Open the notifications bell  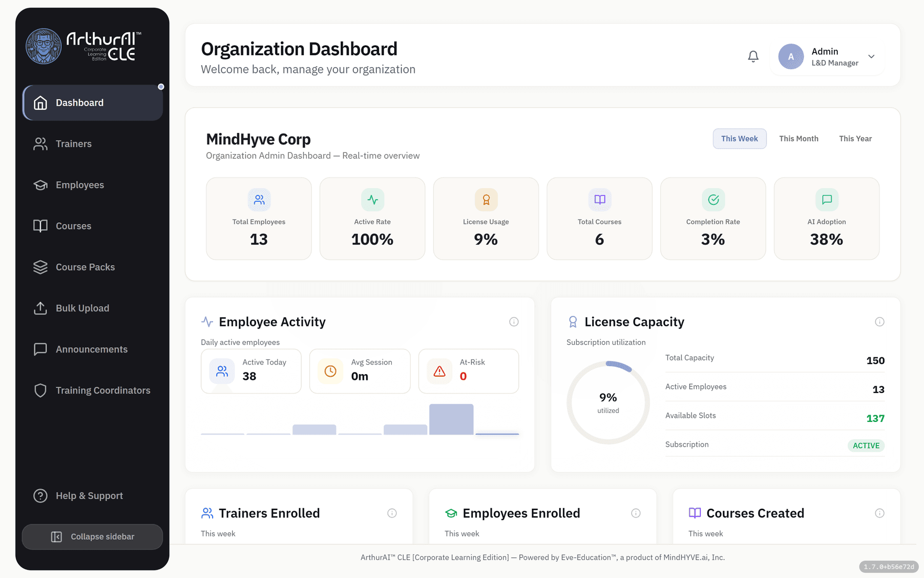(753, 56)
